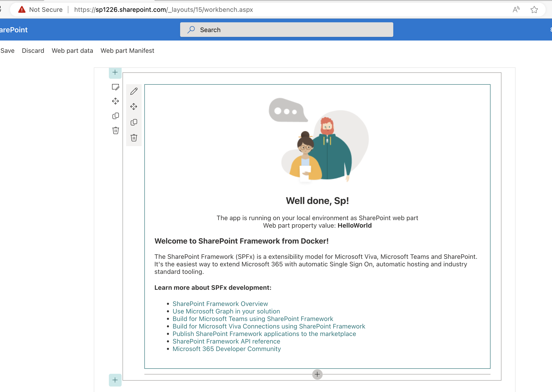The height and width of the screenshot is (392, 552).
Task: Click the move web part icon
Action: point(134,107)
